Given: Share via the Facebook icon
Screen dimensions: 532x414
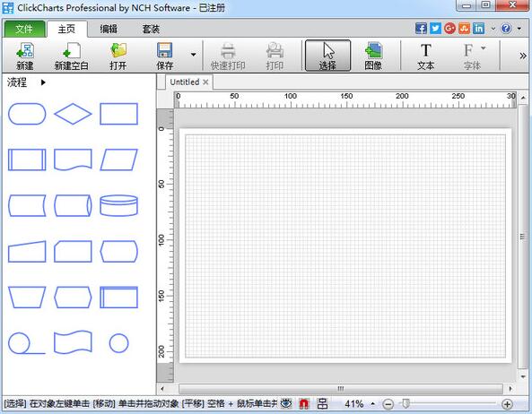Looking at the screenshot, I should coord(421,28).
